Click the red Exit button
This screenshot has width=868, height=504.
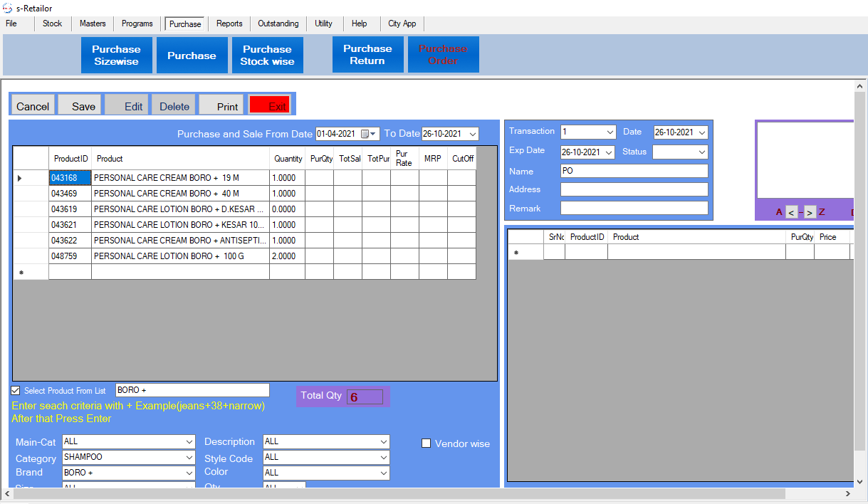(x=269, y=105)
